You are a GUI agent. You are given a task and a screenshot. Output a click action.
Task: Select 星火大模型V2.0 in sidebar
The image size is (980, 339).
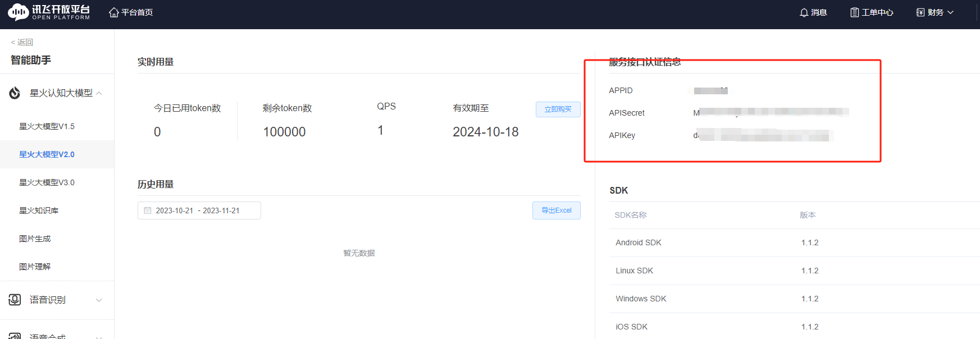(x=47, y=154)
